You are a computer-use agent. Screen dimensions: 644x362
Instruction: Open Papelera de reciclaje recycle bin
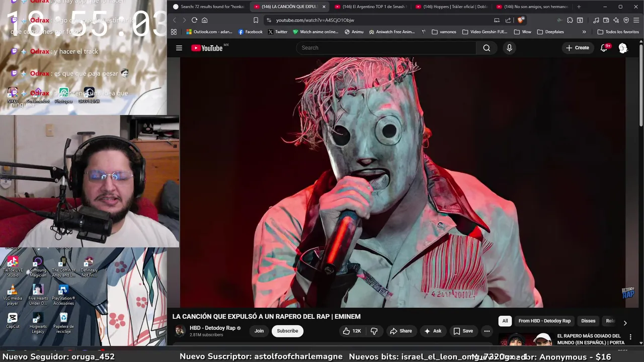click(63, 323)
